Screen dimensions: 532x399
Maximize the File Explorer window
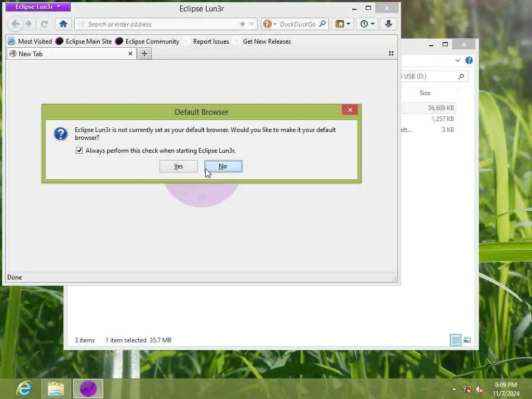click(445, 45)
